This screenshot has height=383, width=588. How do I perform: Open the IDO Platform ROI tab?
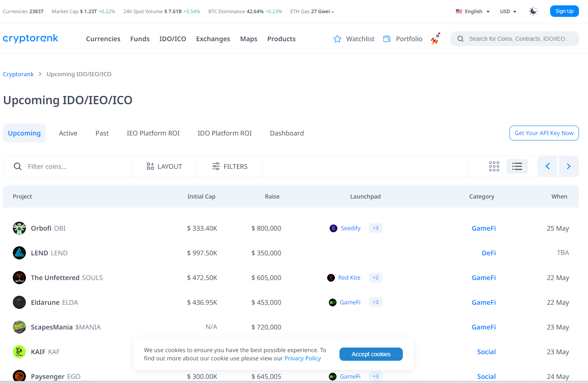coord(225,133)
